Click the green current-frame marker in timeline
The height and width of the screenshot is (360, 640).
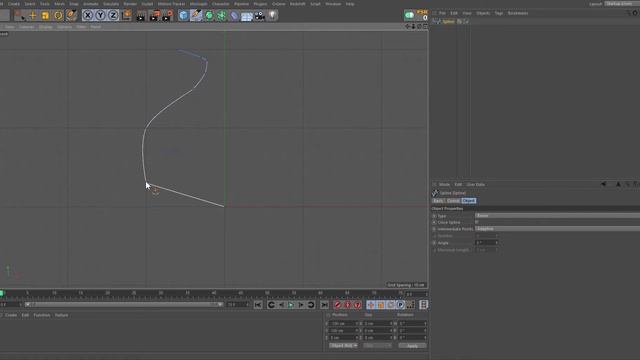(x=2, y=293)
